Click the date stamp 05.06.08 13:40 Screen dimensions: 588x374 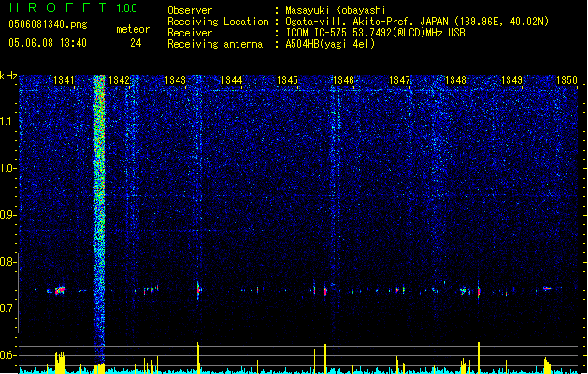coord(48,43)
